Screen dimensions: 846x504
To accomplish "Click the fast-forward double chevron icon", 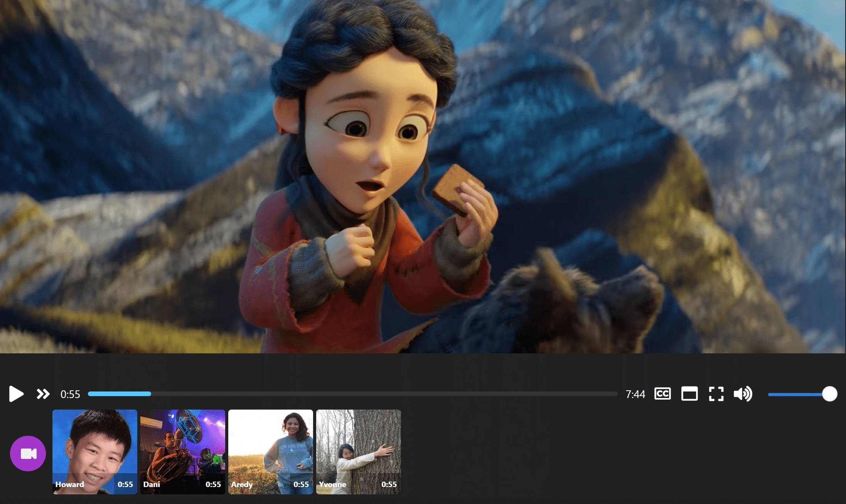I will [x=43, y=394].
